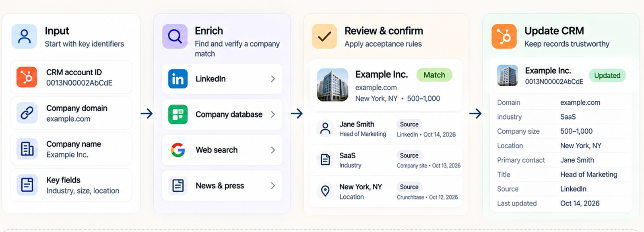Expand the LinkedIn row chevron
This screenshot has height=232, width=644.
click(273, 79)
